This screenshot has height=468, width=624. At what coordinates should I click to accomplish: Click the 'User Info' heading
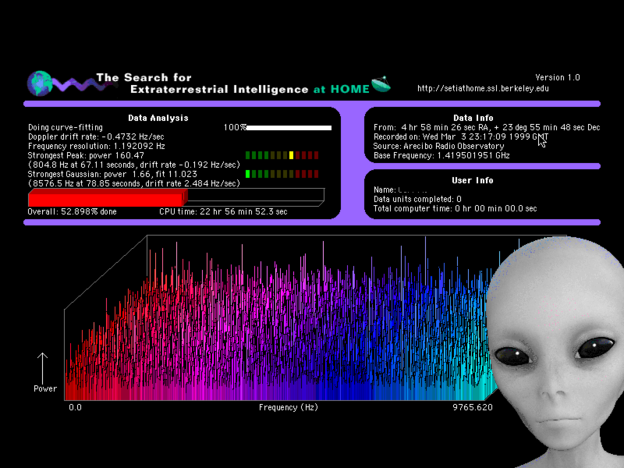pyautogui.click(x=472, y=180)
